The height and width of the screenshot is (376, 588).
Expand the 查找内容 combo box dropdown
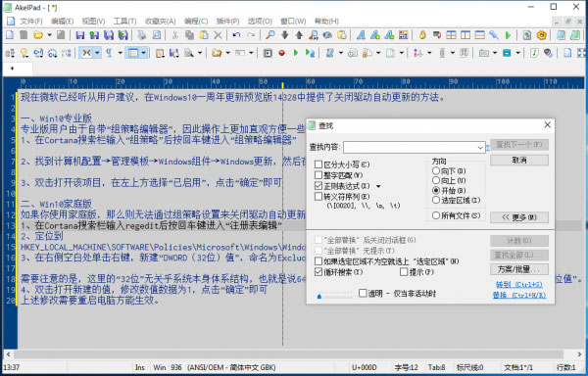[x=480, y=148]
